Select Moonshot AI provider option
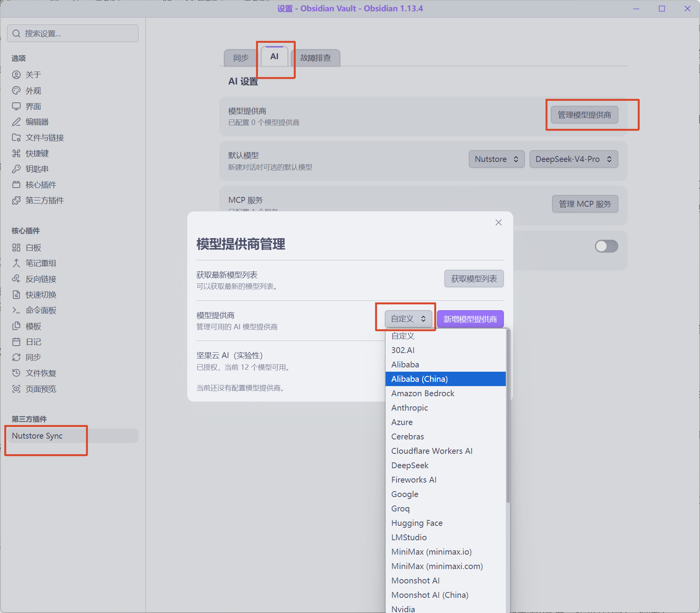Image resolution: width=700 pixels, height=613 pixels. pyautogui.click(x=446, y=581)
